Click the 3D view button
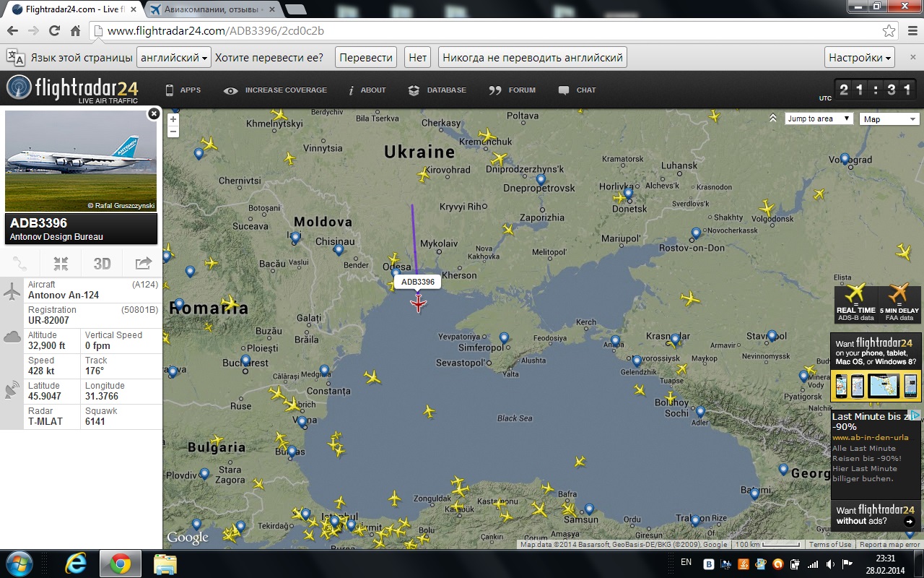The image size is (924, 578). pos(102,264)
